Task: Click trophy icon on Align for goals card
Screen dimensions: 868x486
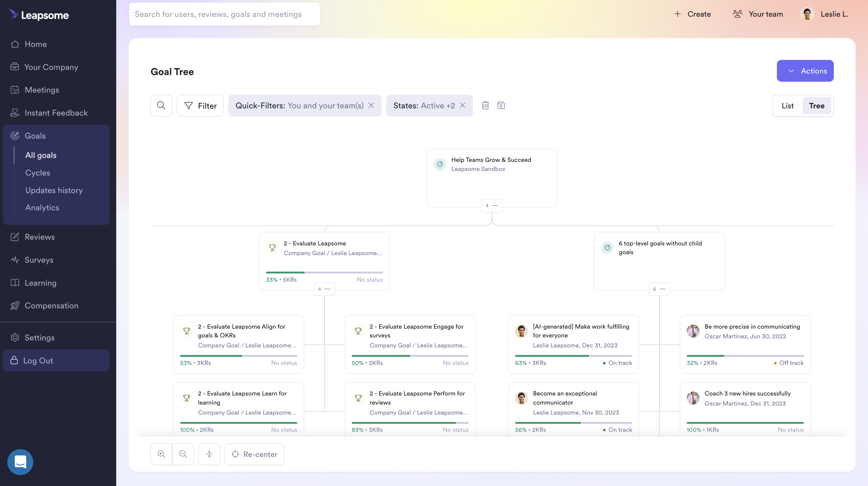Action: click(x=187, y=331)
